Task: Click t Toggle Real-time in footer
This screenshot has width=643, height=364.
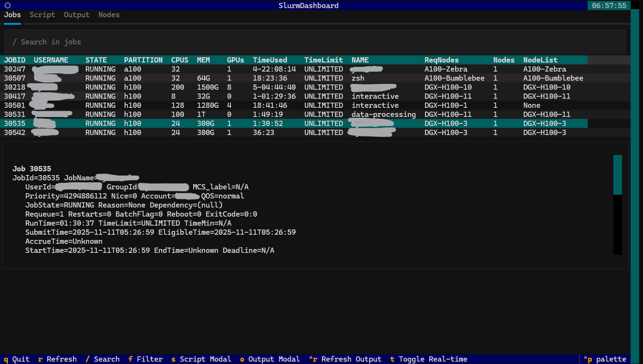Action: pyautogui.click(x=429, y=359)
